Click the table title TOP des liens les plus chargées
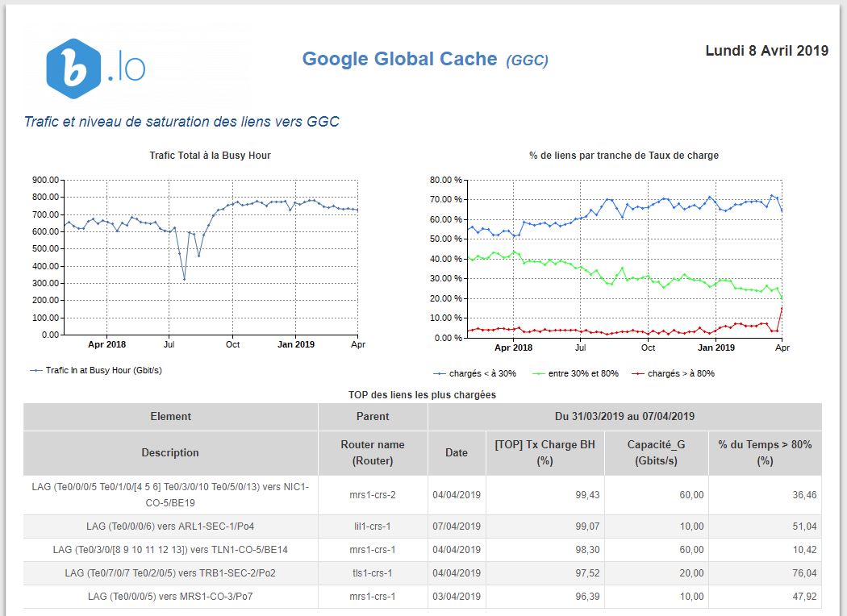Viewport: 847px width, 616px height. pos(423,394)
